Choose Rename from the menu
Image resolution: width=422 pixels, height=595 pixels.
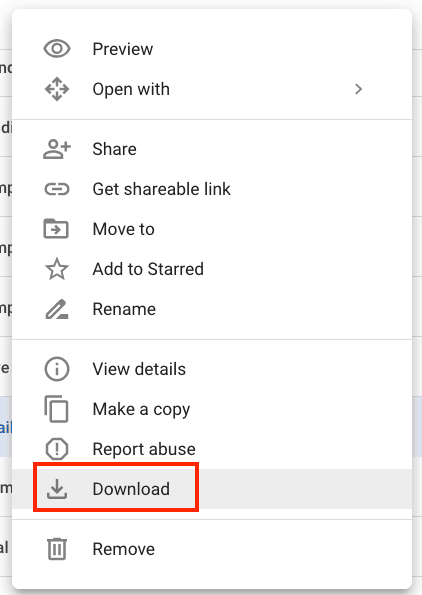tap(212, 309)
